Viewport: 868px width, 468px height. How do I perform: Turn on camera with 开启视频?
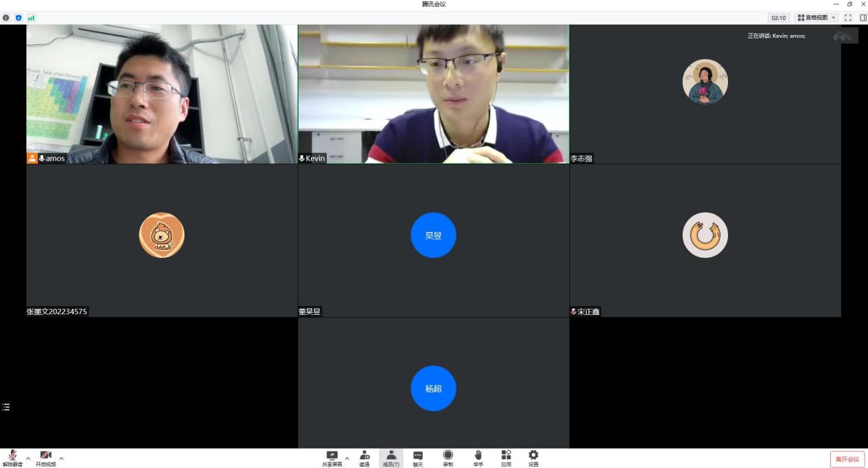click(46, 458)
